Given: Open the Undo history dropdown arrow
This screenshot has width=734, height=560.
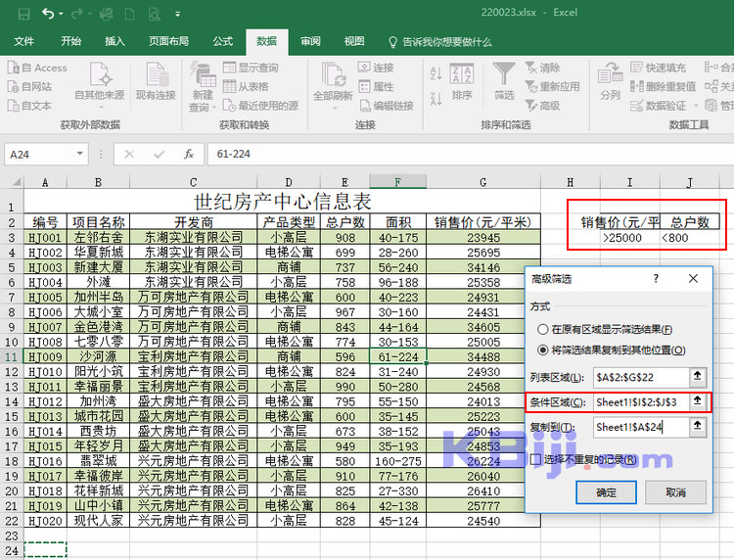Looking at the screenshot, I should (x=61, y=14).
